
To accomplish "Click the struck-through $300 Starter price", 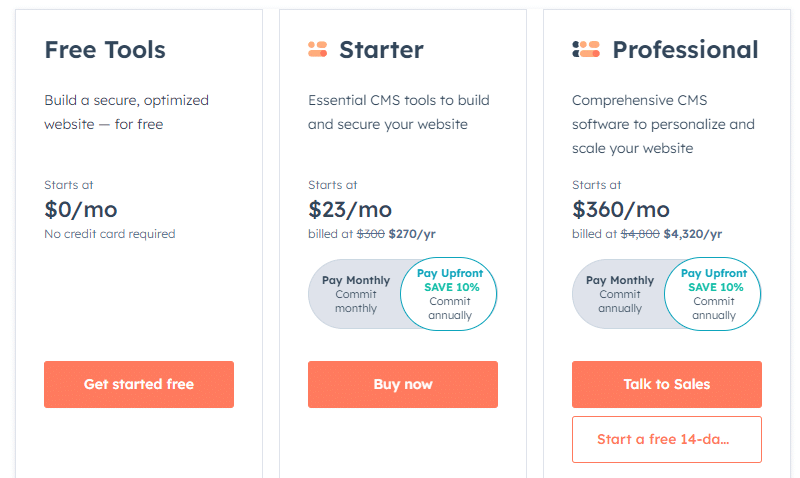I will [370, 234].
